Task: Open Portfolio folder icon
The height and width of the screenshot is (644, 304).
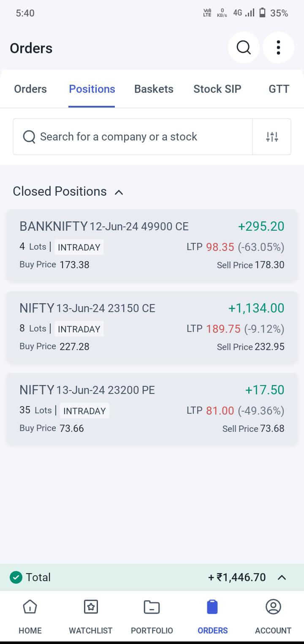Action: (x=152, y=607)
